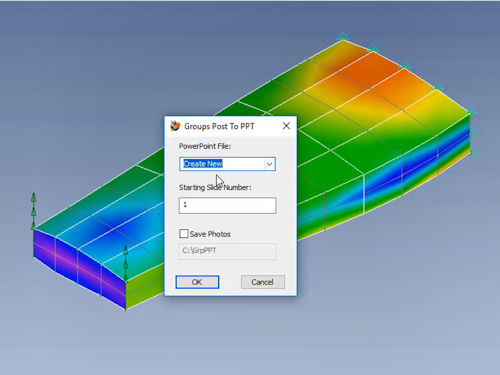The width and height of the screenshot is (500, 375).
Task: Select the lowest constraint marker on the right vertical edge
Action: (x=472, y=152)
